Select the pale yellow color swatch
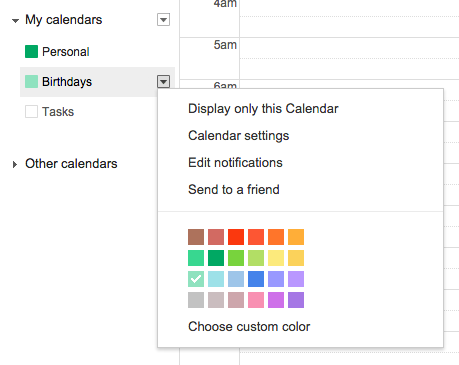The width and height of the screenshot is (459, 365). [276, 258]
